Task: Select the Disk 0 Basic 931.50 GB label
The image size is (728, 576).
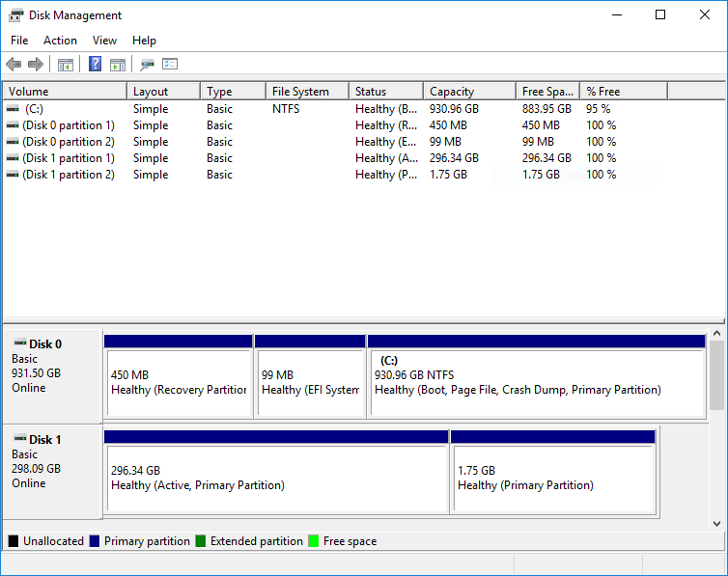Action: point(52,376)
